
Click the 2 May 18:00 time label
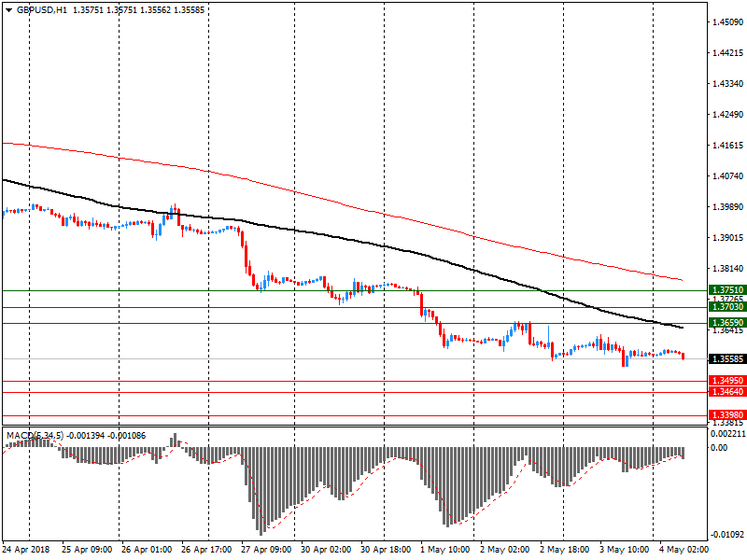[565, 550]
